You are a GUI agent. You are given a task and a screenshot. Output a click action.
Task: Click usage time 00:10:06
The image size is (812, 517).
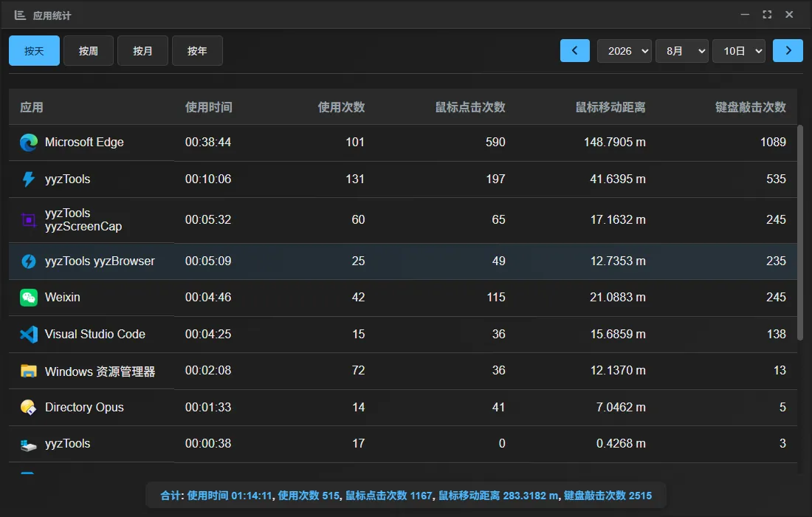(208, 179)
